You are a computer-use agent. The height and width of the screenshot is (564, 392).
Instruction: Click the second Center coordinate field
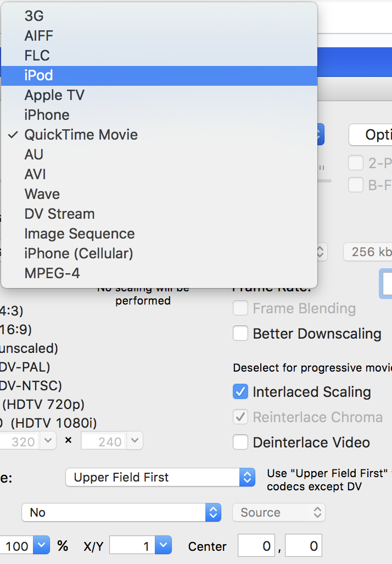304,545
